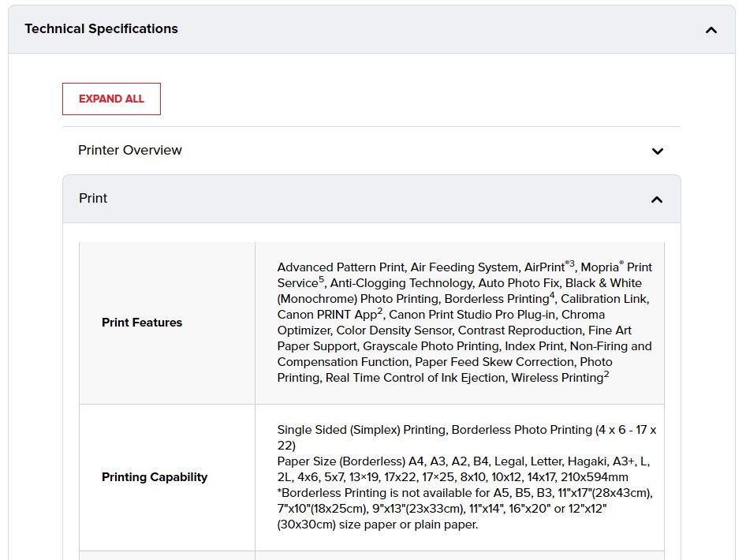The height and width of the screenshot is (560, 746).
Task: Click the Advanced Pattern Print text
Action: point(340,267)
